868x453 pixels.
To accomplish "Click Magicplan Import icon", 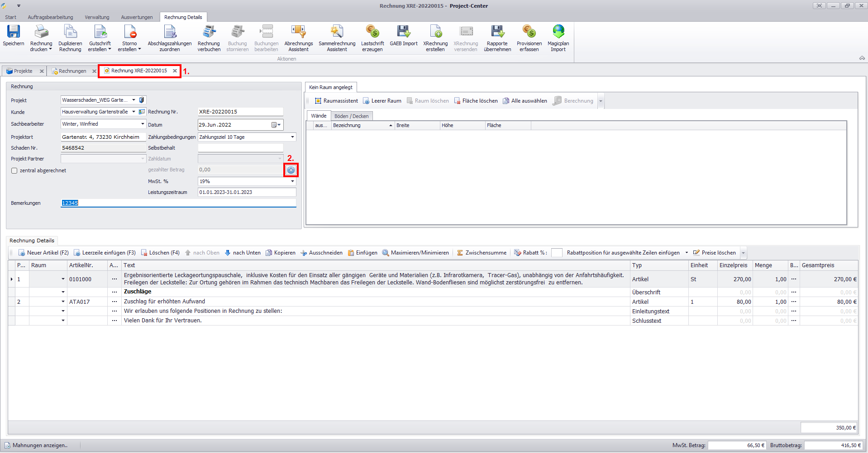I will coord(558,32).
